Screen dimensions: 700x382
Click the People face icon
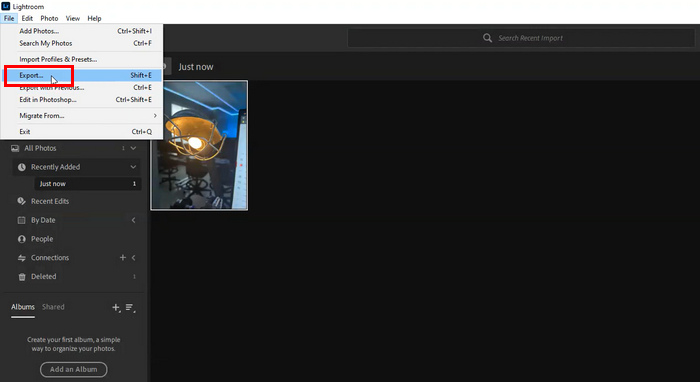click(21, 239)
